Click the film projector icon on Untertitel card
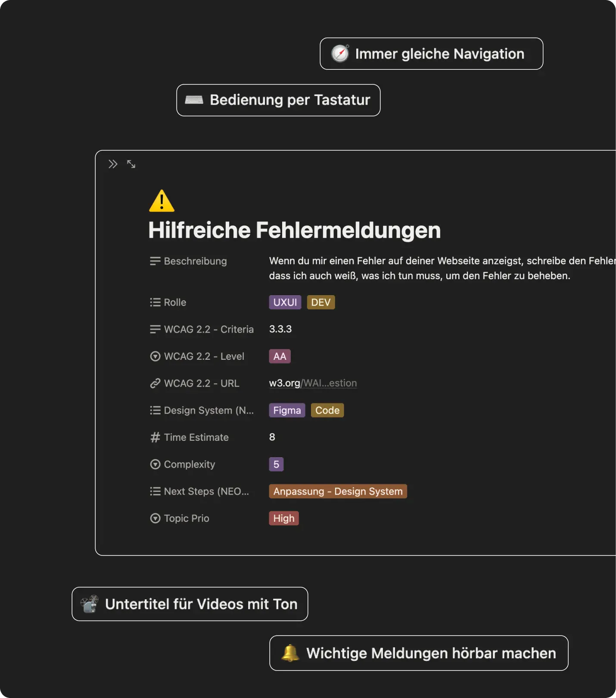The image size is (616, 698). pyautogui.click(x=90, y=604)
